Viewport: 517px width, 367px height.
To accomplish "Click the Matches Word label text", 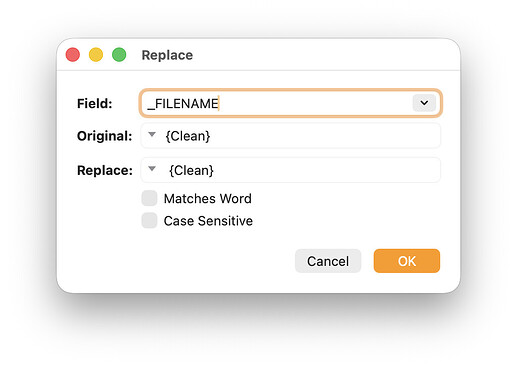I will (x=207, y=199).
